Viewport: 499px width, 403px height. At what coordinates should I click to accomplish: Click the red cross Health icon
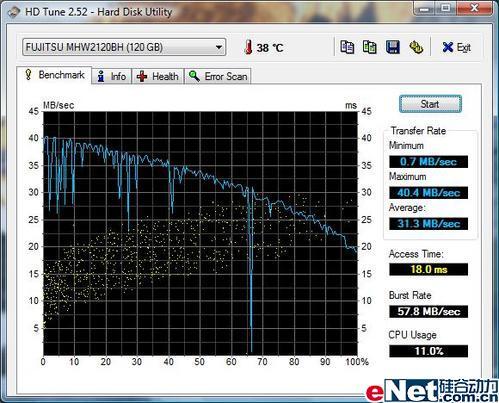point(142,76)
